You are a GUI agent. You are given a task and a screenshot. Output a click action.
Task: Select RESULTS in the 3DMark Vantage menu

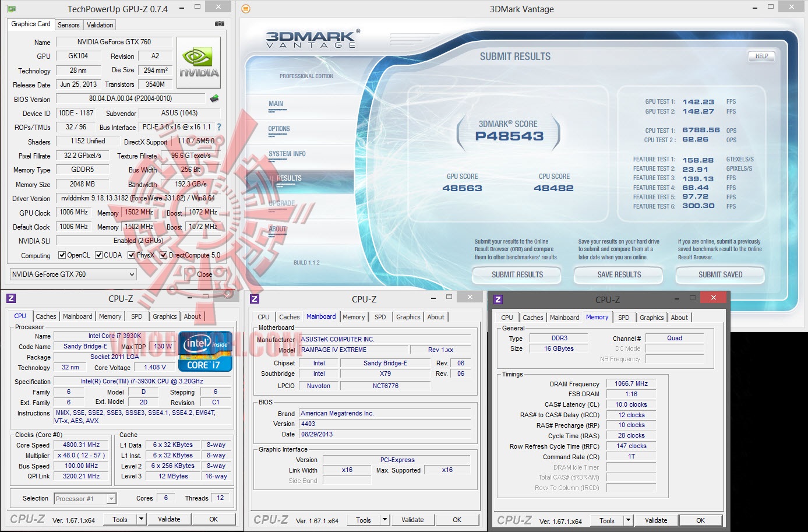point(289,178)
